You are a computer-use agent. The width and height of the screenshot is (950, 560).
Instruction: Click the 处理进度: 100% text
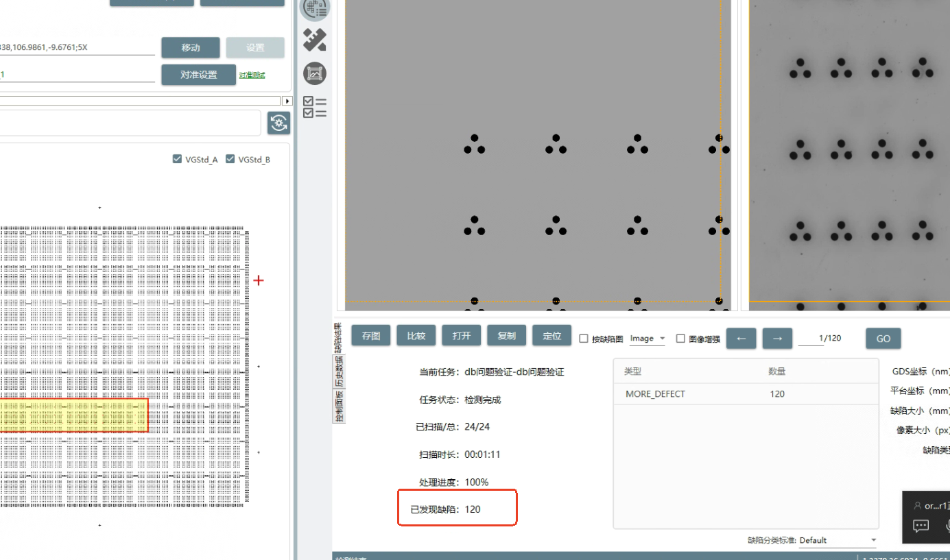pyautogui.click(x=453, y=482)
